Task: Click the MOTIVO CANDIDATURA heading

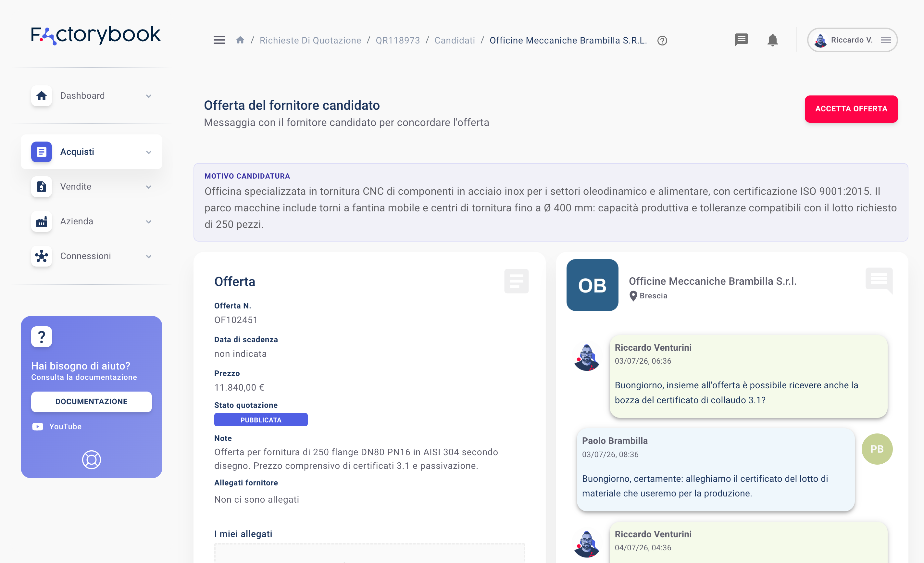Action: pos(247,176)
